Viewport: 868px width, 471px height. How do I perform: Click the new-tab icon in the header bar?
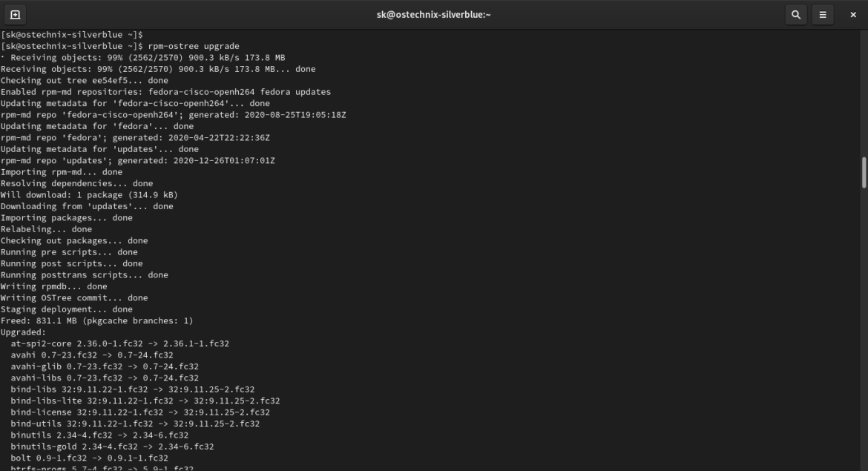(x=16, y=14)
